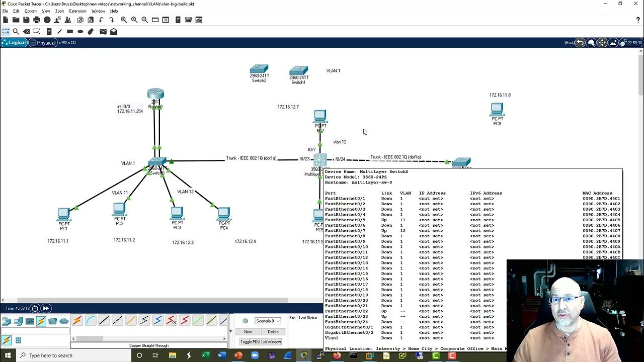Screen dimensions: 644x362
Task: Activate the Delete tool
Action: tap(26, 31)
